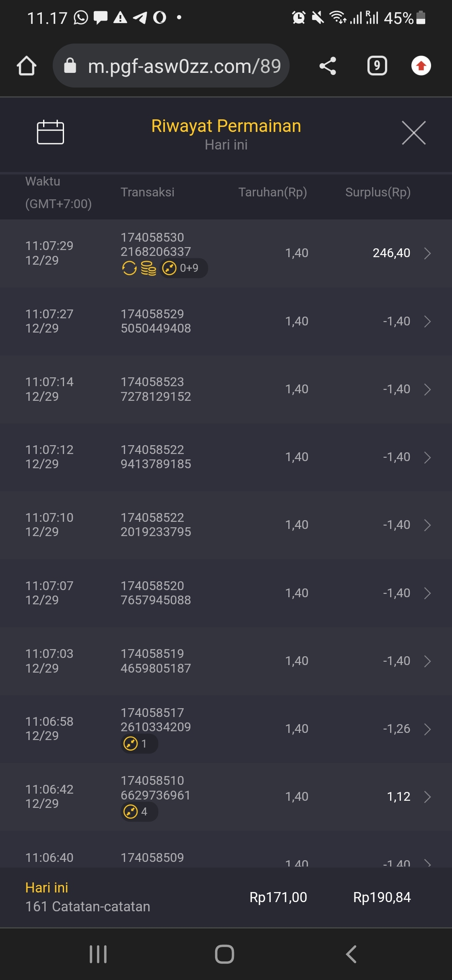Expand details for 11:07:29 transaction row
The width and height of the screenshot is (452, 980).
(x=427, y=253)
